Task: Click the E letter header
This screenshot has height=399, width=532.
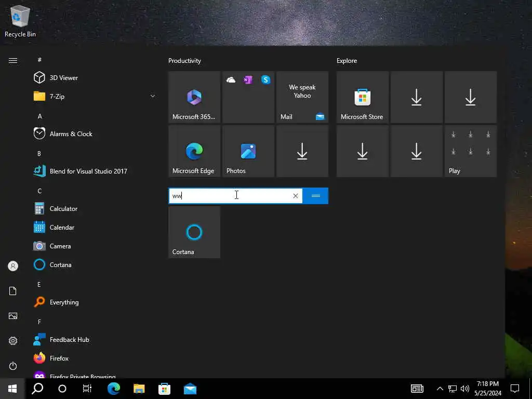Action: pyautogui.click(x=39, y=284)
